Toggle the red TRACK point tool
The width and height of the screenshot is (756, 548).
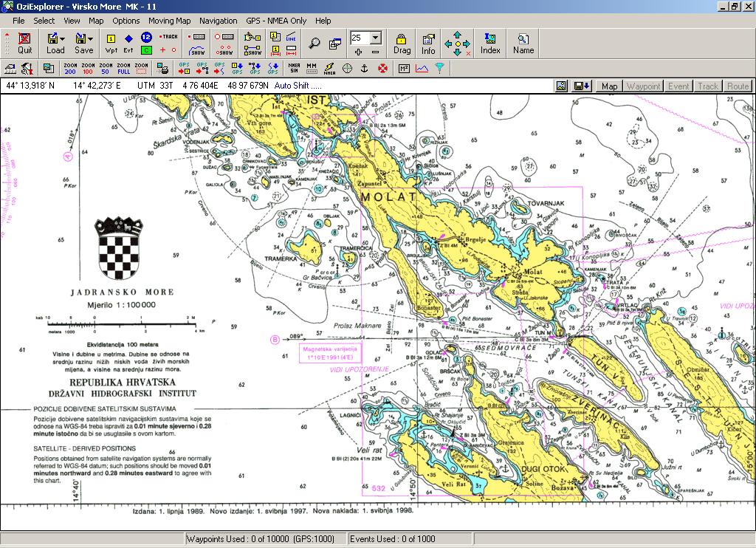(x=168, y=37)
